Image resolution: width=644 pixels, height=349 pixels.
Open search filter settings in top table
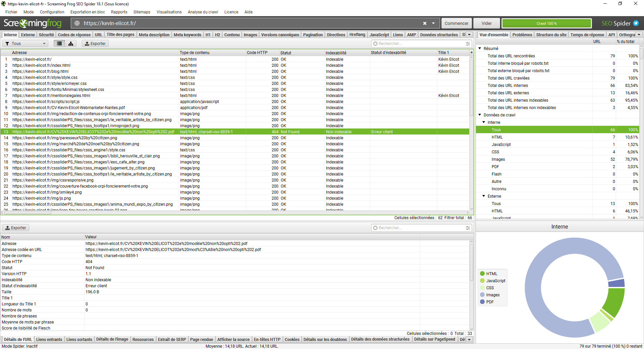click(x=468, y=44)
